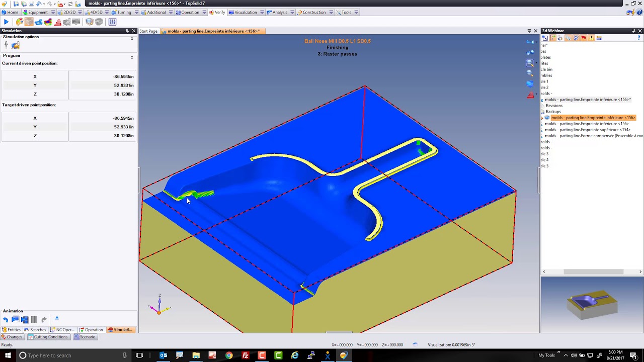Image resolution: width=644 pixels, height=362 pixels.
Task: Open the viewport tab list dropdown arrow
Action: tap(529, 31)
